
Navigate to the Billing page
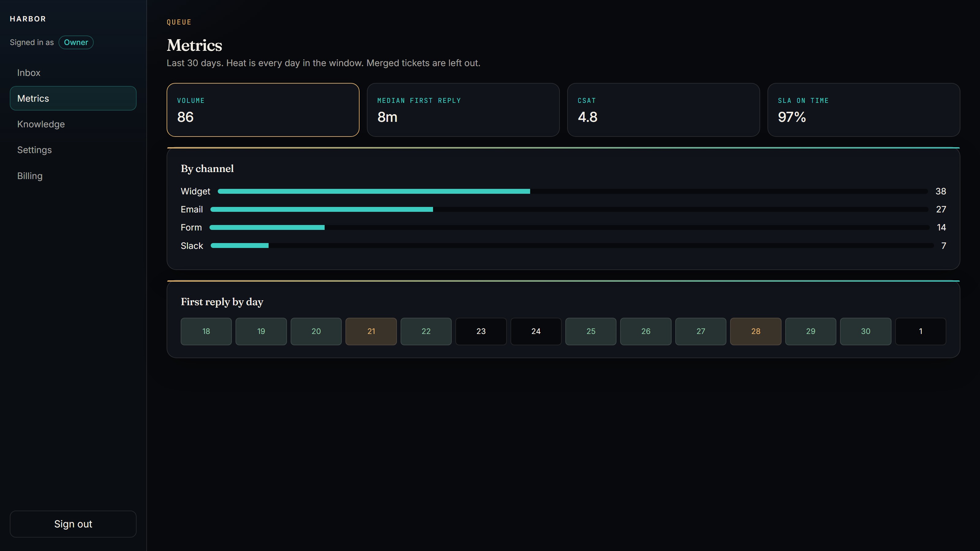(x=73, y=176)
